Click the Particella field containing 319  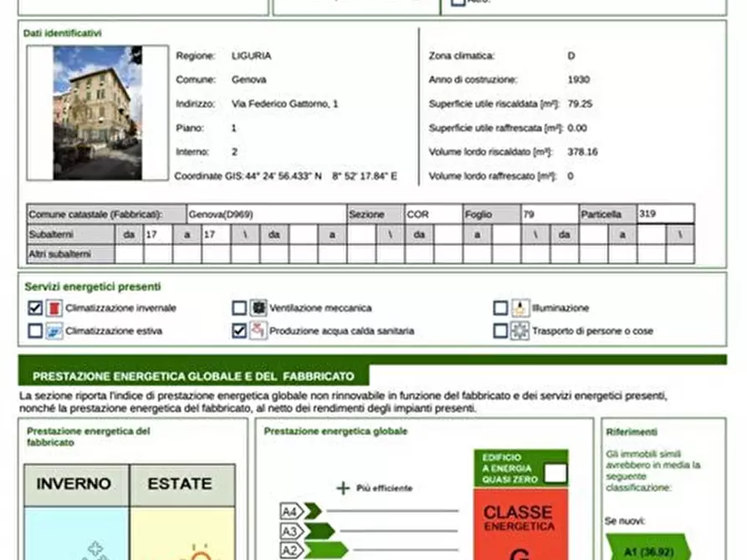click(x=665, y=214)
